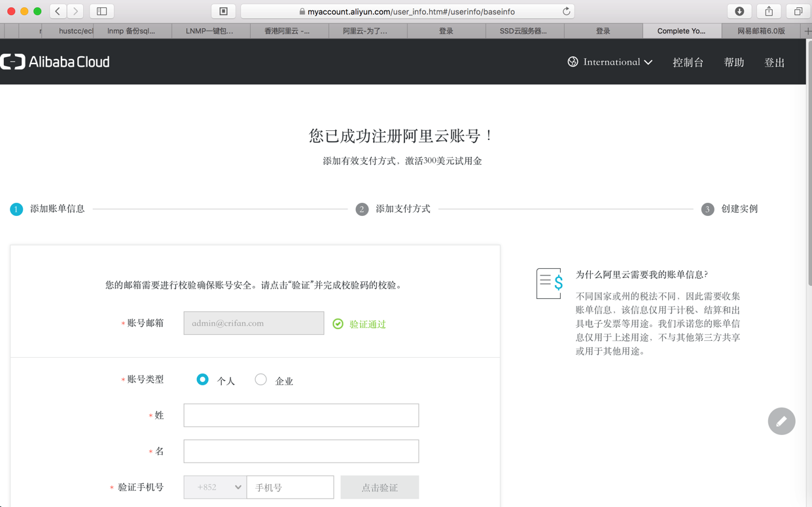Click the reader view icon in toolbar
This screenshot has height=507, width=812.
pos(223,11)
